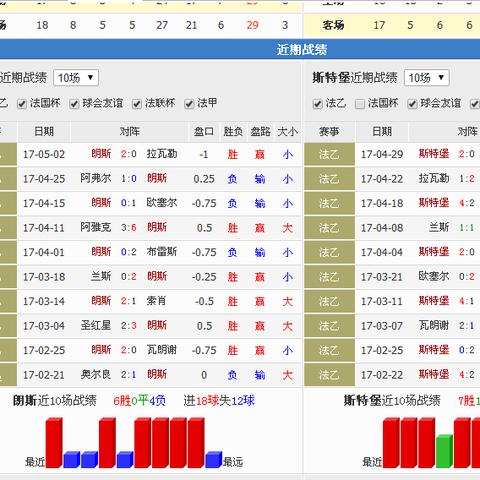Click 3:6 score of 17-04-11 match
480x480 pixels.
point(129,228)
